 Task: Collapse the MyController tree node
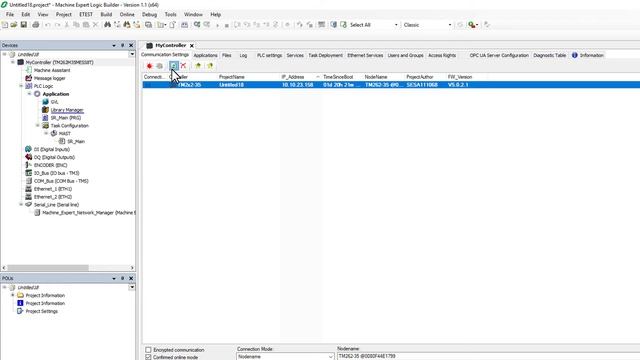(13, 62)
